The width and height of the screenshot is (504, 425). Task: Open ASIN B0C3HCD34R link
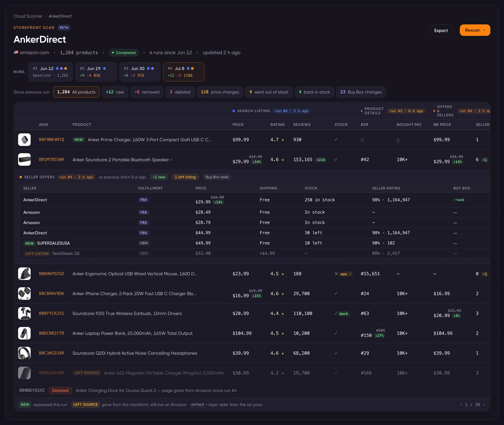pos(51,353)
